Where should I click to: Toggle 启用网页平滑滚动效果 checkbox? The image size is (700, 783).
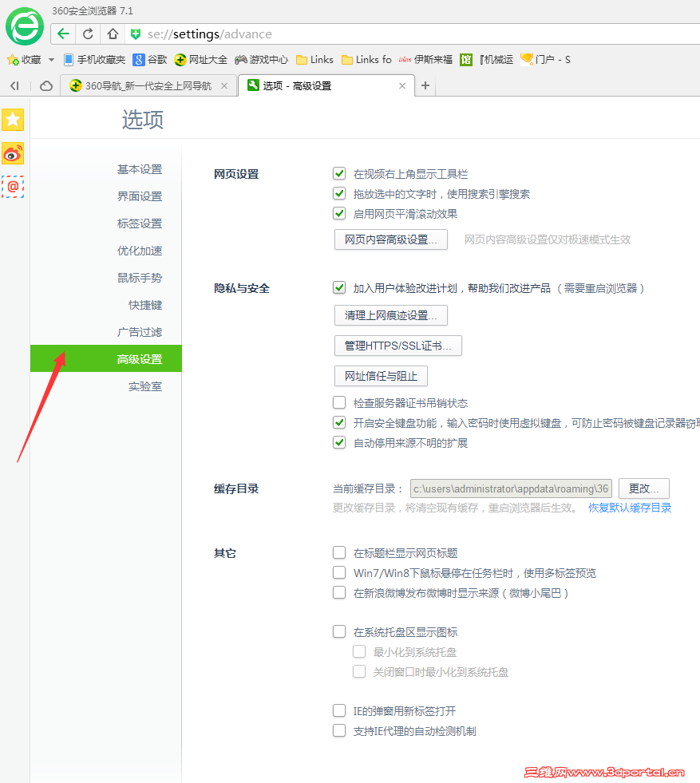pyautogui.click(x=339, y=213)
